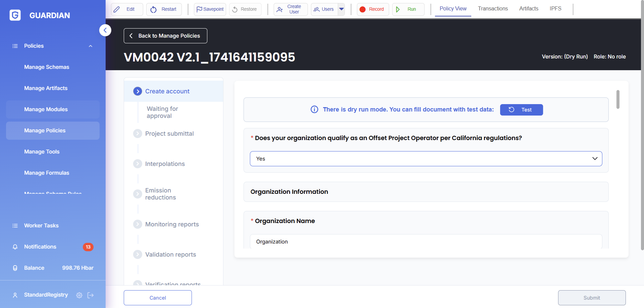The image size is (644, 308).
Task: Click the Organization Name input field
Action: tap(426, 241)
